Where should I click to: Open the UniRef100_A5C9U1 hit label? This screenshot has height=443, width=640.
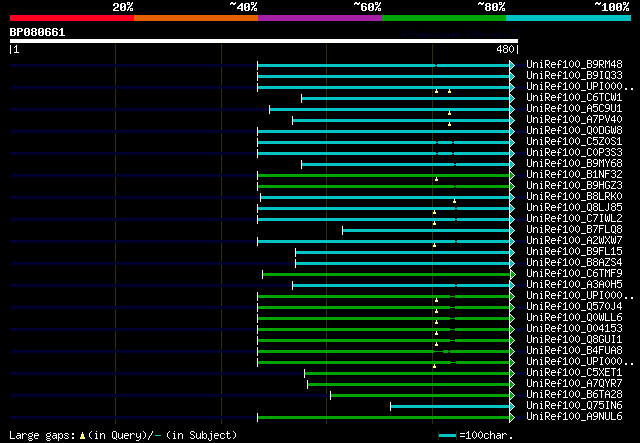[574, 108]
